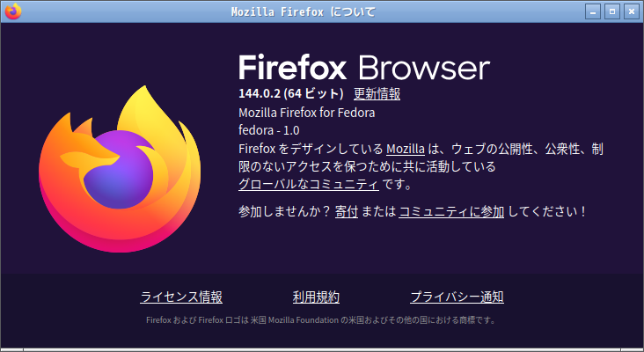View ライセンス情報 licensing page
This screenshot has width=644, height=352.
point(181,297)
